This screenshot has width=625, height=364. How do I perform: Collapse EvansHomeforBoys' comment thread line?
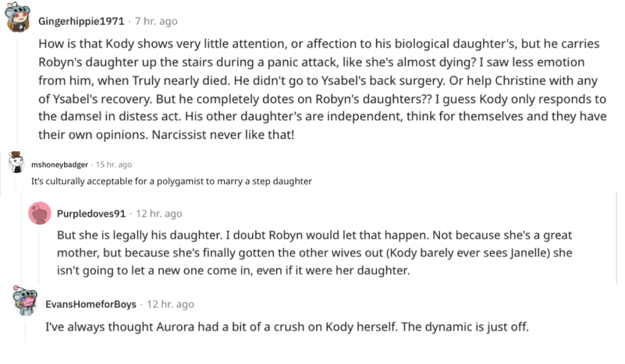(x=25, y=329)
